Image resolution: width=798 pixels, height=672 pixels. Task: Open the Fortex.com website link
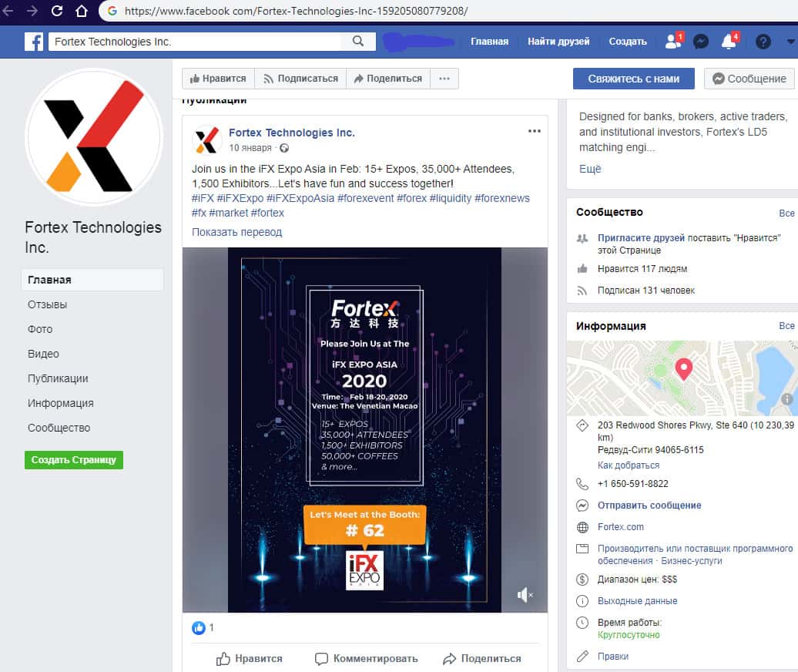[620, 527]
